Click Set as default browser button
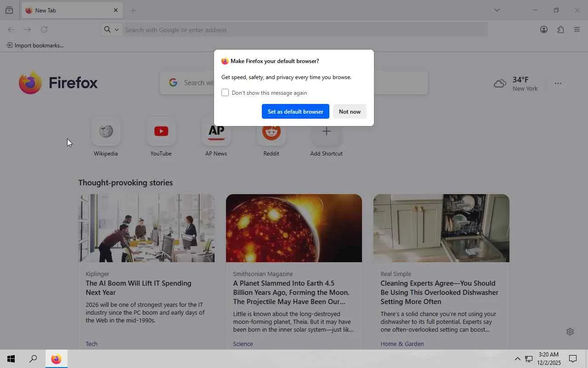 point(295,111)
